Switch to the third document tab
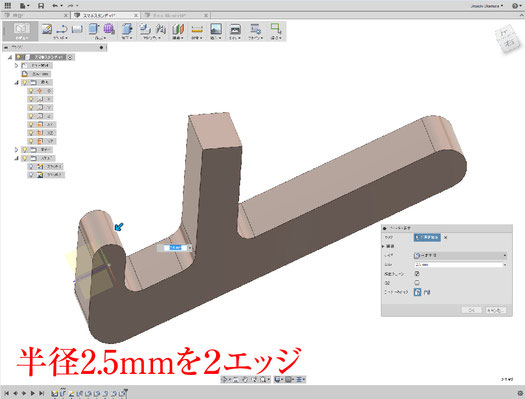The width and height of the screenshot is (525, 399). pyautogui.click(x=175, y=15)
